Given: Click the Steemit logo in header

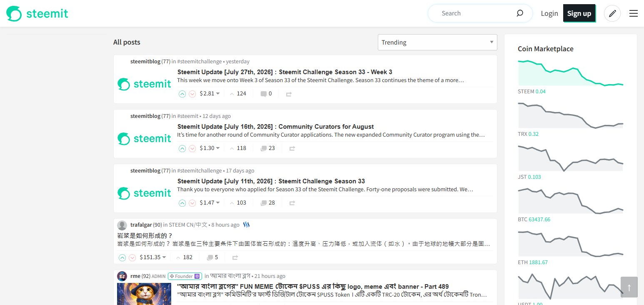Looking at the screenshot, I should tap(37, 13).
